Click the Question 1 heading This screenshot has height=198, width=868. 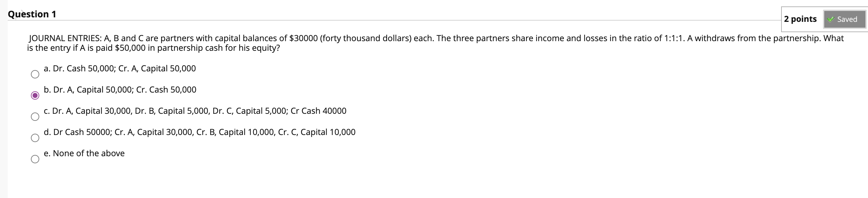(x=31, y=14)
